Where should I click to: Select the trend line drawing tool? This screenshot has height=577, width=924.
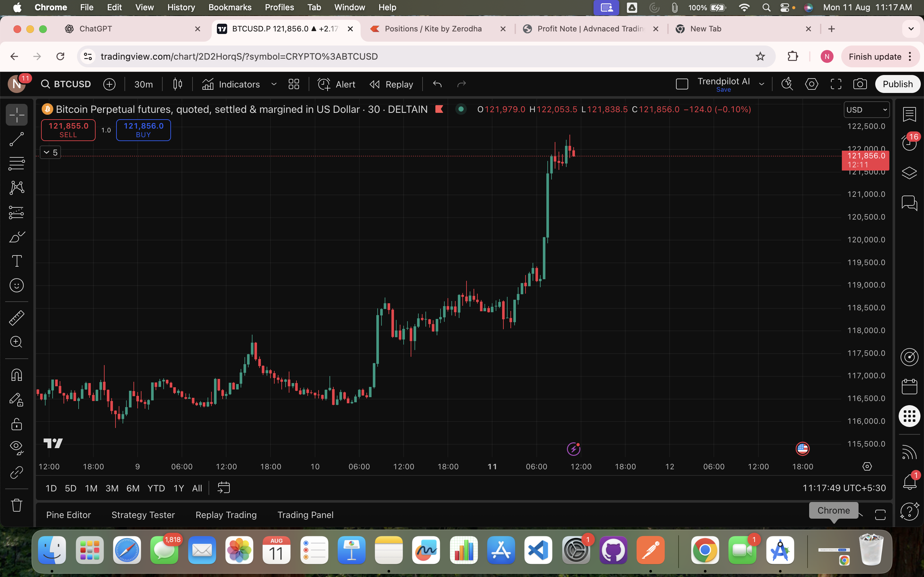click(x=16, y=139)
